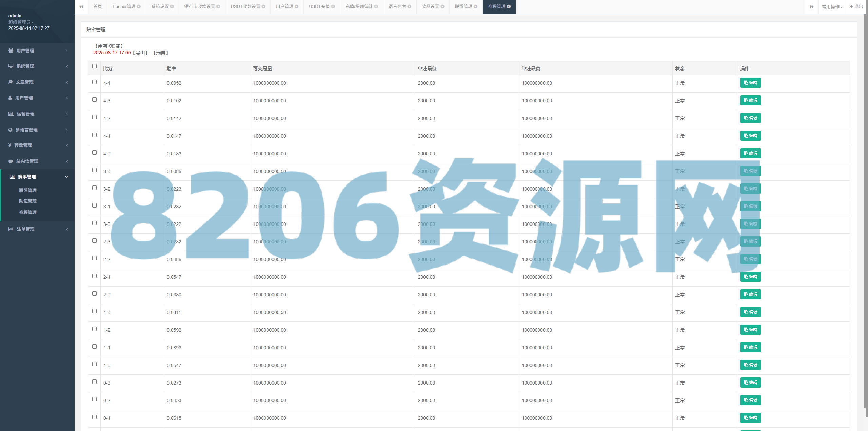Check the checkbox for row 4-4
The width and height of the screenshot is (868, 431).
click(x=94, y=82)
